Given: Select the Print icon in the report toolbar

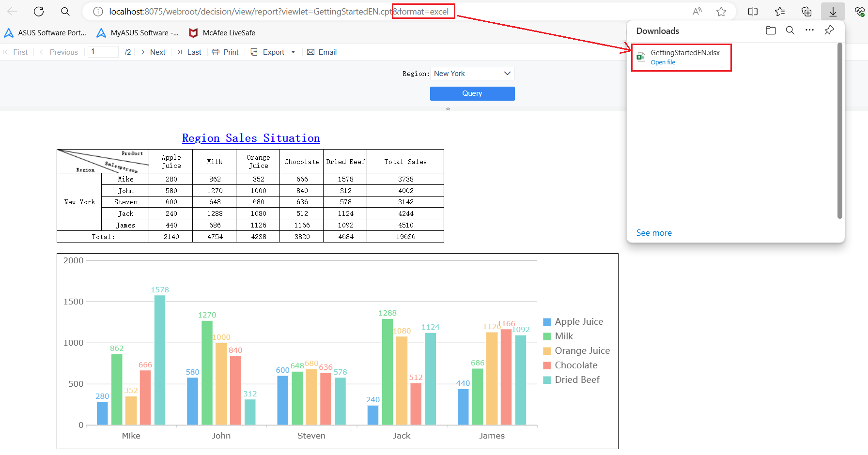Looking at the screenshot, I should pos(216,52).
